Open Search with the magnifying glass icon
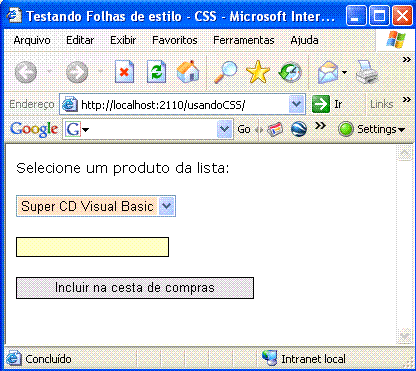416x371 pixels. pos(225,72)
